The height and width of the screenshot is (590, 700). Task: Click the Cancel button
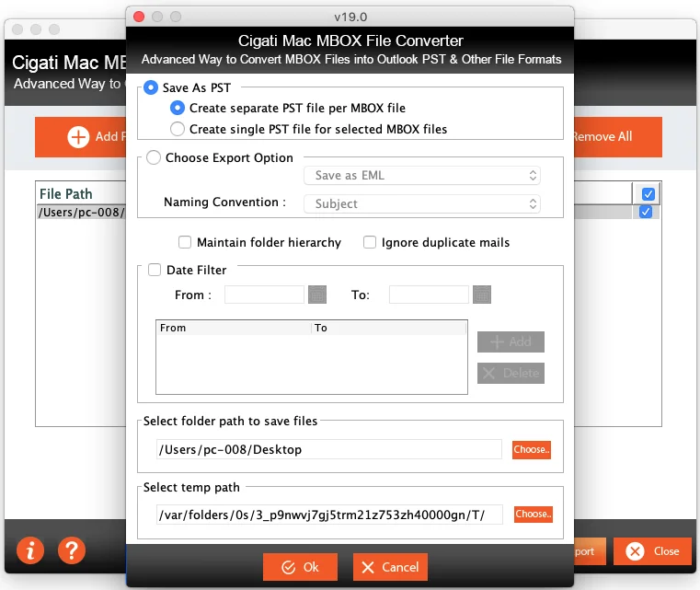pos(390,567)
